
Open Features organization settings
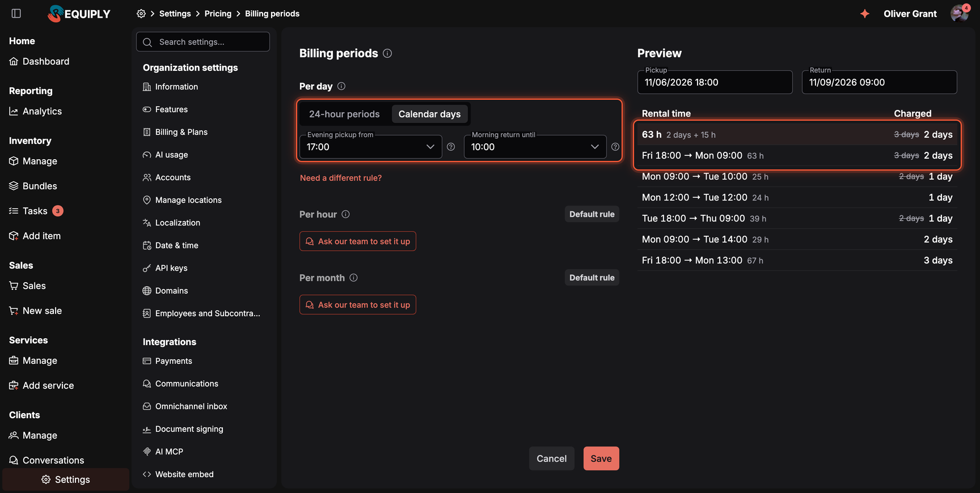165,109
